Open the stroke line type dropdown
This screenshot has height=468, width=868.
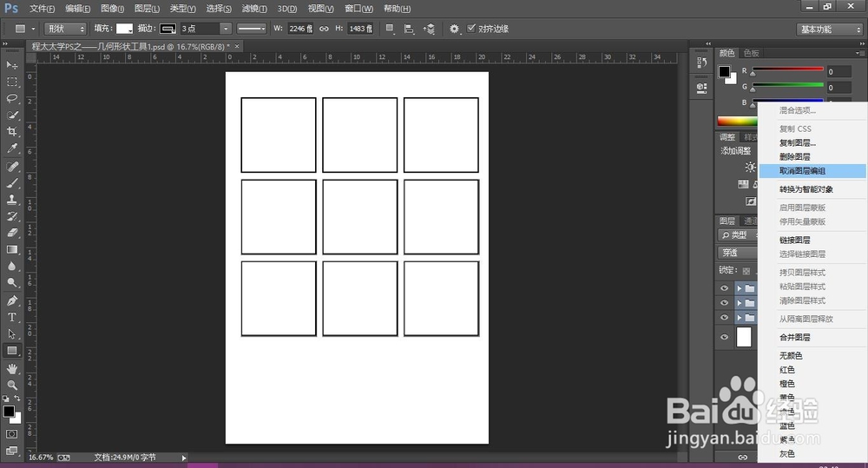coord(252,29)
